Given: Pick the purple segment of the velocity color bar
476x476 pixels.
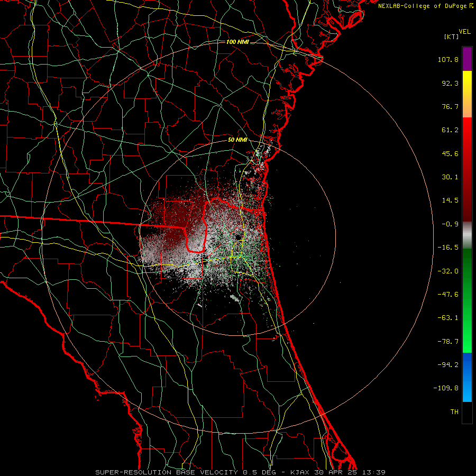Looking at the screenshot, I should pos(467,59).
